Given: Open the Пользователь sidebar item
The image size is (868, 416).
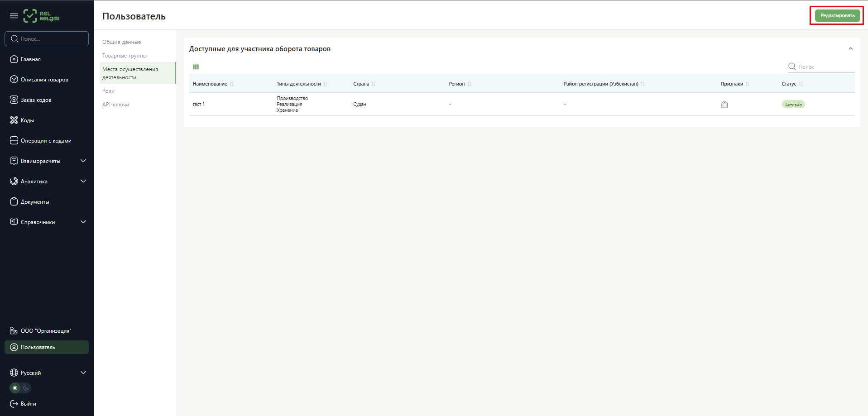Looking at the screenshot, I should [x=47, y=347].
